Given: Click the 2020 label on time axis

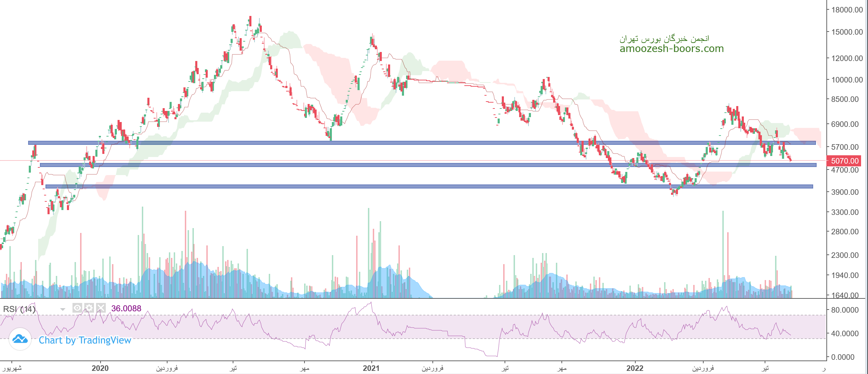Looking at the screenshot, I should 100,368.
